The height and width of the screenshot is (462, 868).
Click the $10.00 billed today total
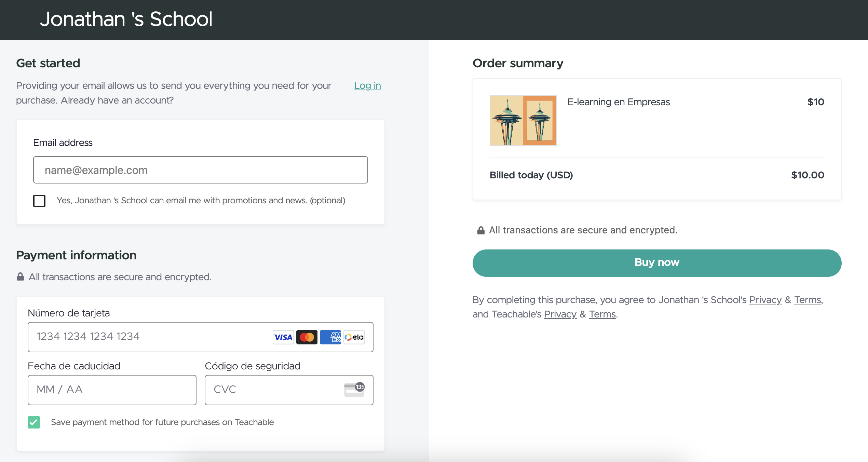click(x=808, y=175)
